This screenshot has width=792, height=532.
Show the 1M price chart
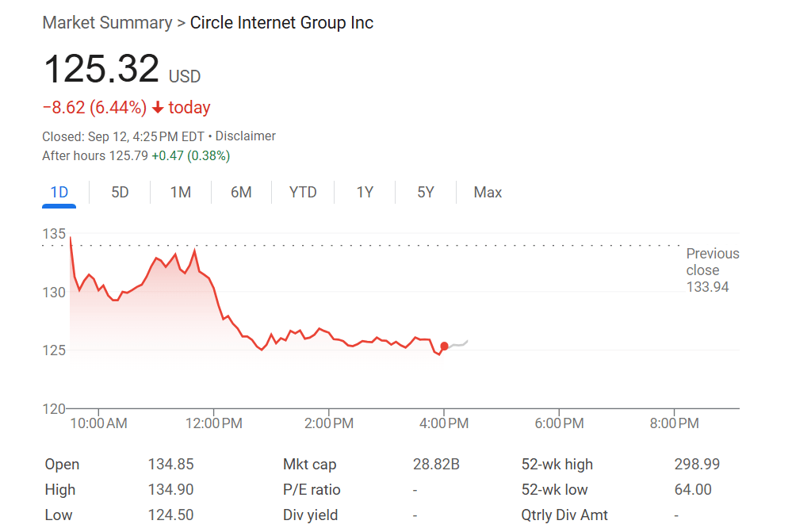tap(181, 193)
